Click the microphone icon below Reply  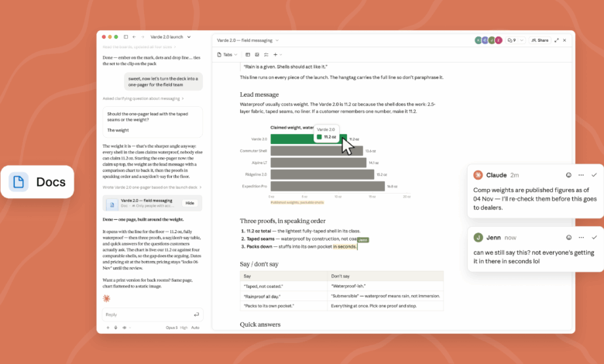point(115,328)
